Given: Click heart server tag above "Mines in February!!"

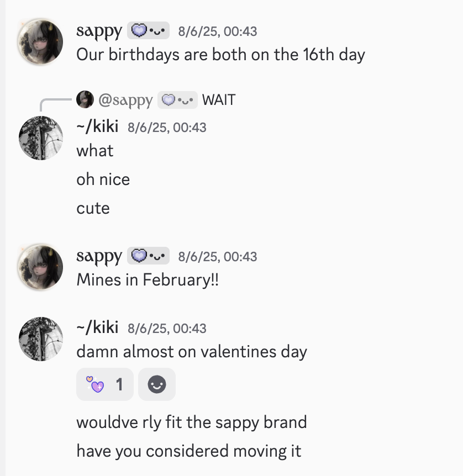Looking at the screenshot, I should click(148, 256).
